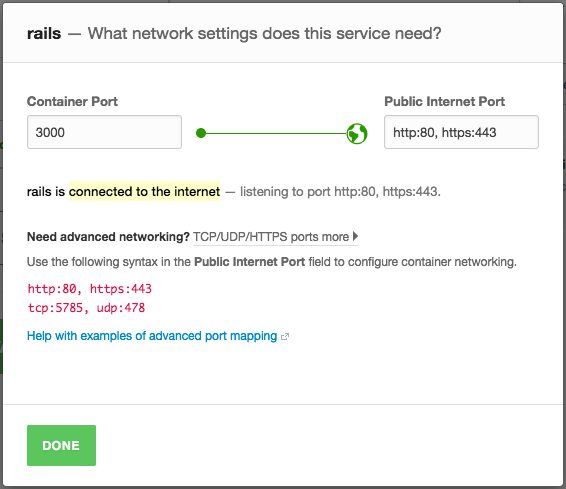This screenshot has width=566, height=489.
Task: Click the external link icon beside help link
Action: click(285, 337)
